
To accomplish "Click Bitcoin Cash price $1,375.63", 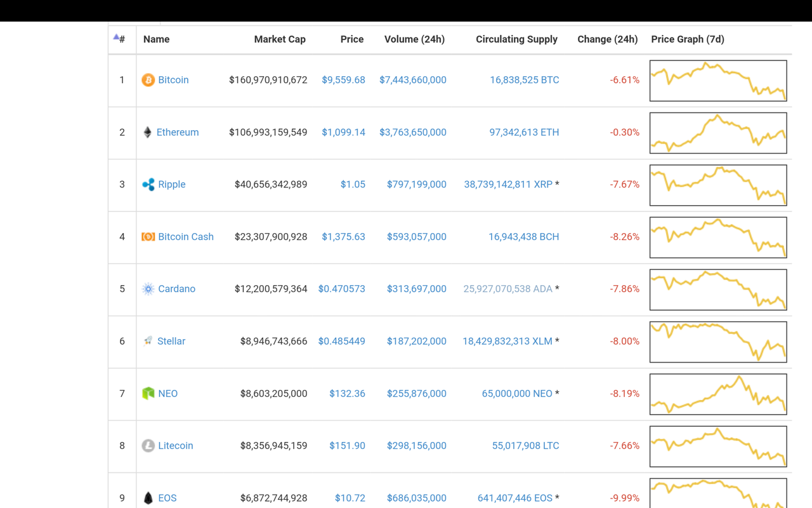I will (x=343, y=237).
